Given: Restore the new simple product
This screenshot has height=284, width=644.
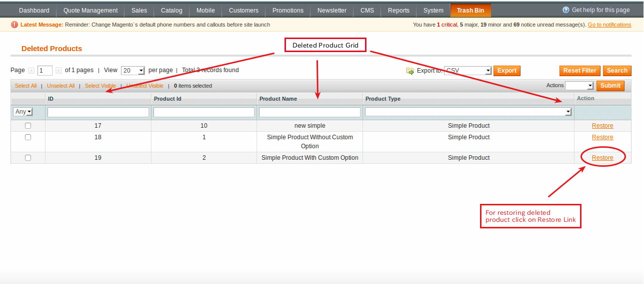Looking at the screenshot, I should [602, 126].
